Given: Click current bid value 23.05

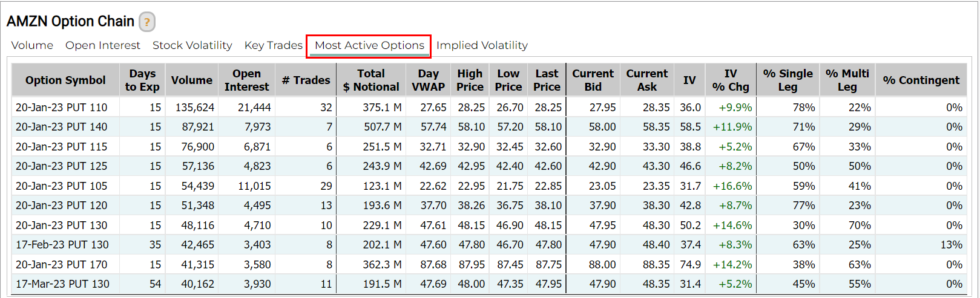Looking at the screenshot, I should tap(602, 186).
